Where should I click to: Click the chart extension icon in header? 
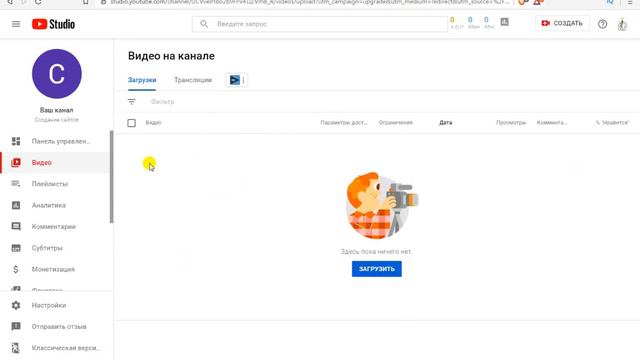click(x=504, y=22)
